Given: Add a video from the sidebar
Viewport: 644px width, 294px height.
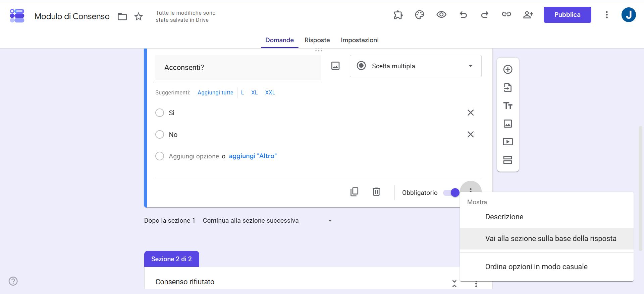Looking at the screenshot, I should 508,142.
